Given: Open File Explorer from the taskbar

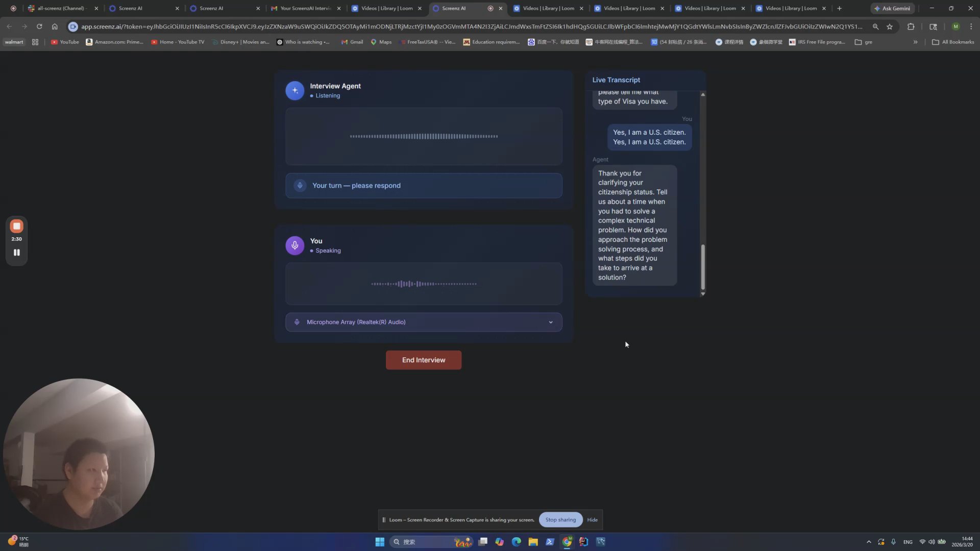Looking at the screenshot, I should click(533, 542).
